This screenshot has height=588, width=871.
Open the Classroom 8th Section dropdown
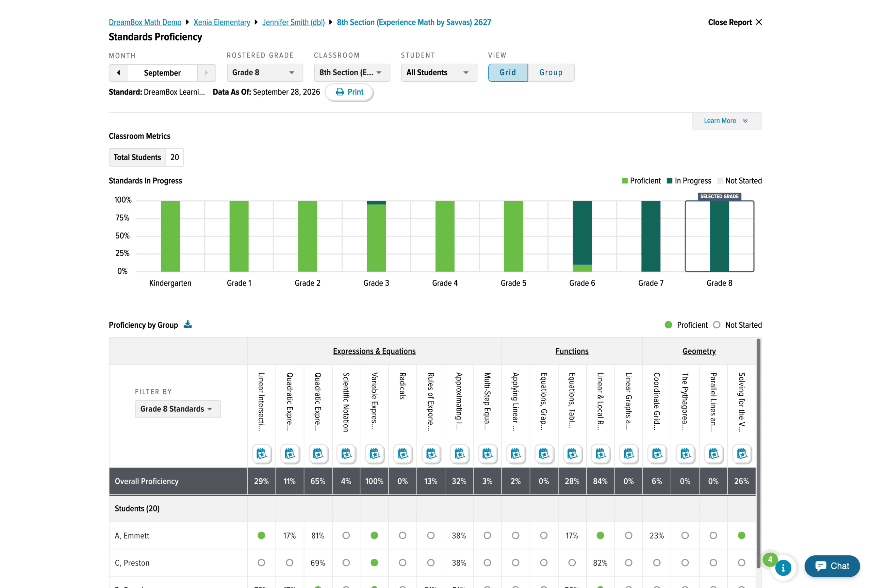(352, 73)
